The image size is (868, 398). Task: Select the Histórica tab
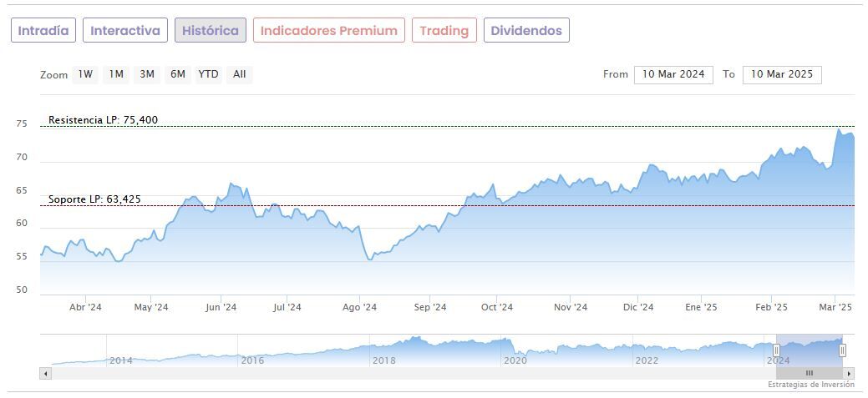(210, 31)
